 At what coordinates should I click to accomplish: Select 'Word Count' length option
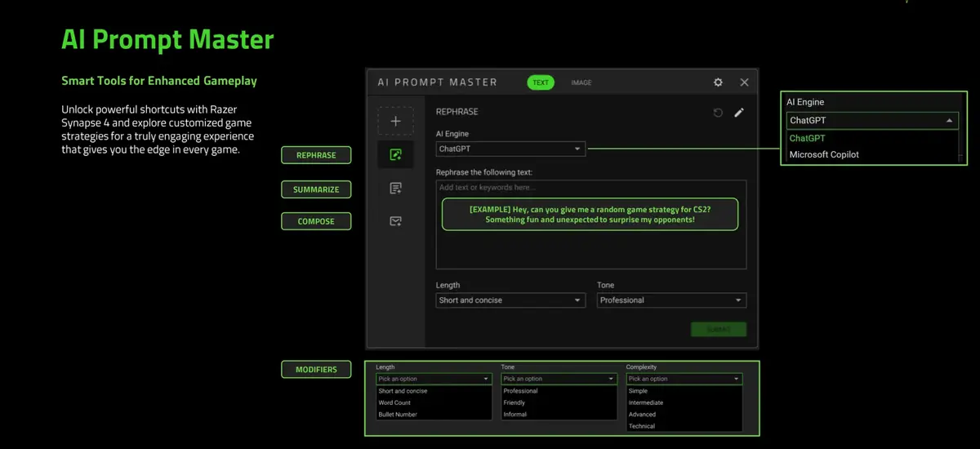[394, 402]
